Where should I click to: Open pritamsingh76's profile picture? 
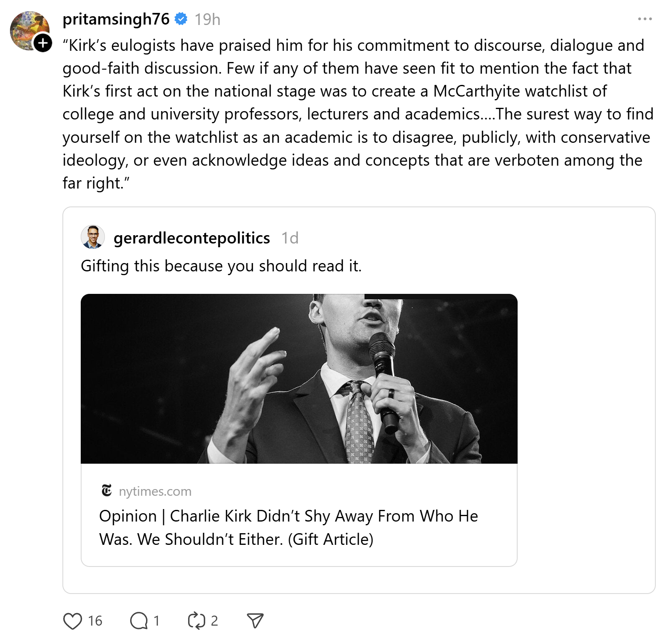click(x=29, y=30)
